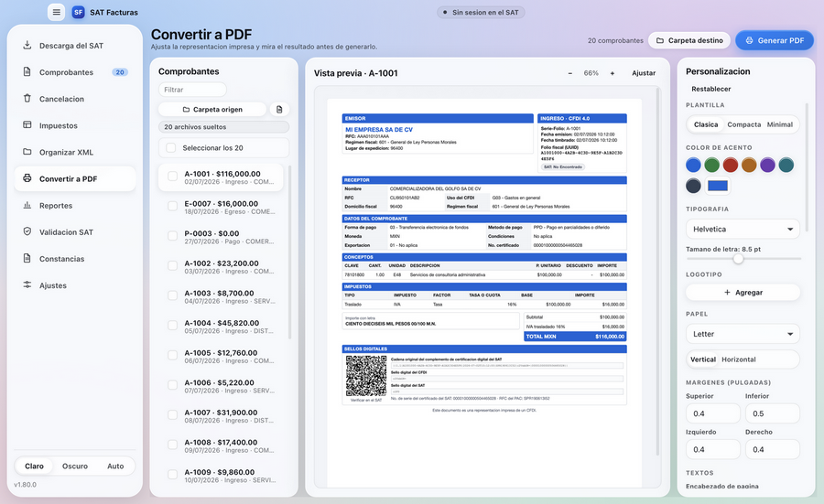824x504 pixels.
Task: Zoom in the preview with plus icon
Action: pyautogui.click(x=613, y=73)
